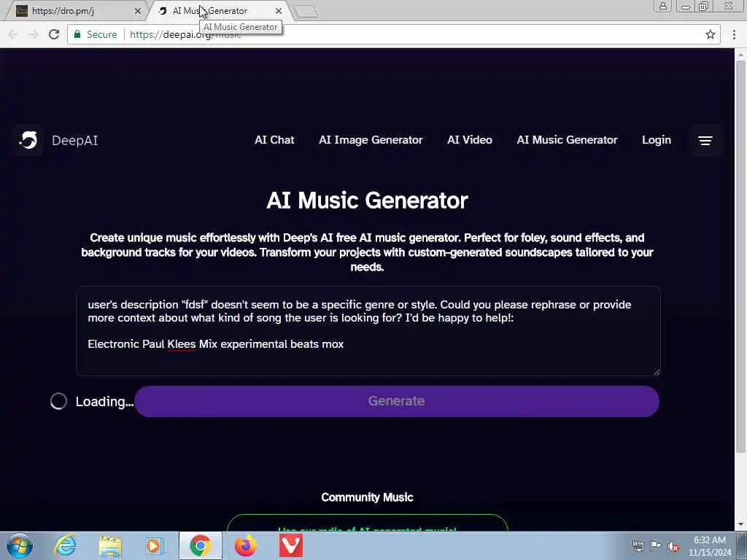This screenshot has width=747, height=560.
Task: Click the Loading spinner indicator
Action: coord(58,401)
